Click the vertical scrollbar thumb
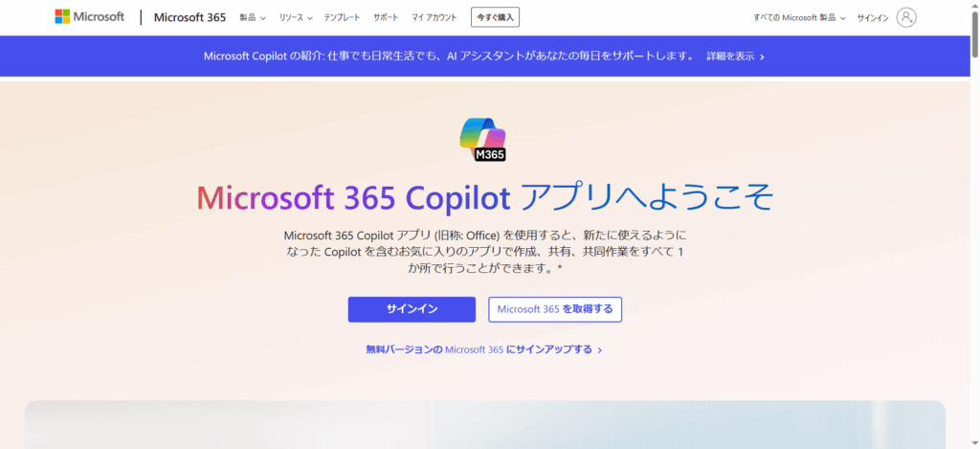 pos(974,34)
